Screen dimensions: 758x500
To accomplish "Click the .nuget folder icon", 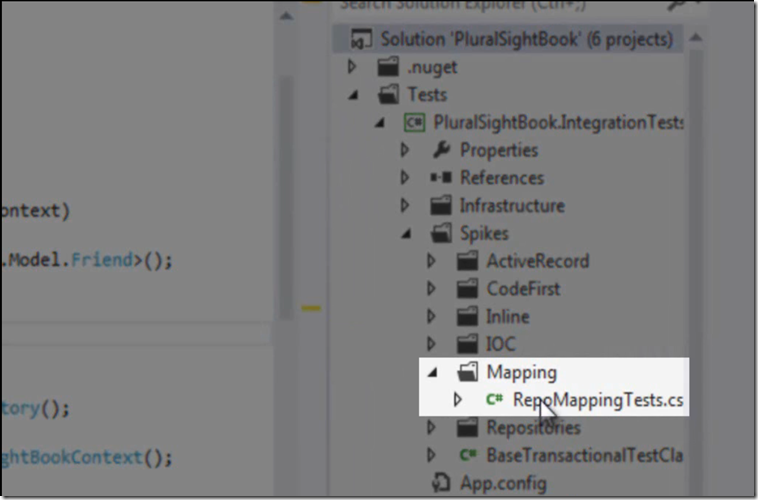I will pyautogui.click(x=388, y=67).
